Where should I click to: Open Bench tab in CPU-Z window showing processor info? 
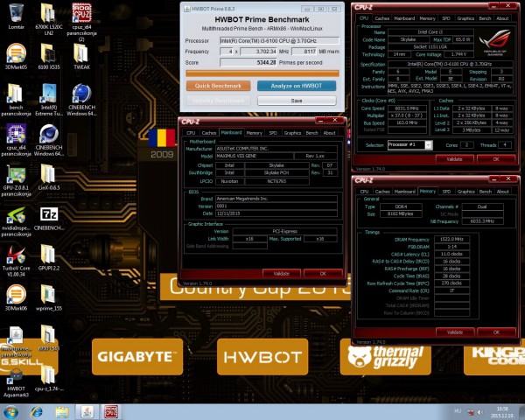point(485,18)
